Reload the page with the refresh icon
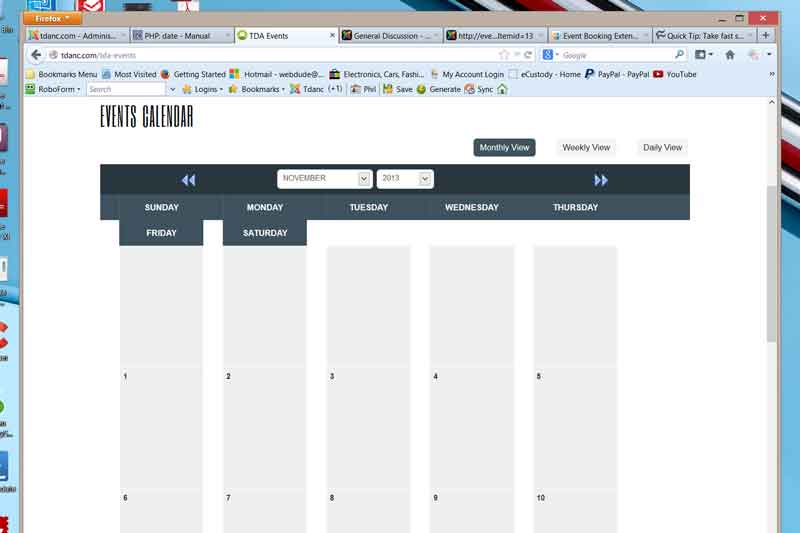Viewport: 800px width, 533px height. 528,55
